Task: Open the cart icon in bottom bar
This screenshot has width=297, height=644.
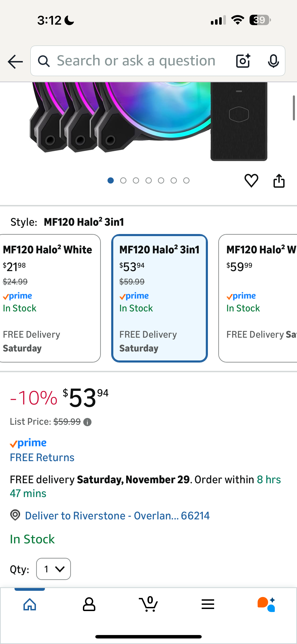Action: (148, 604)
